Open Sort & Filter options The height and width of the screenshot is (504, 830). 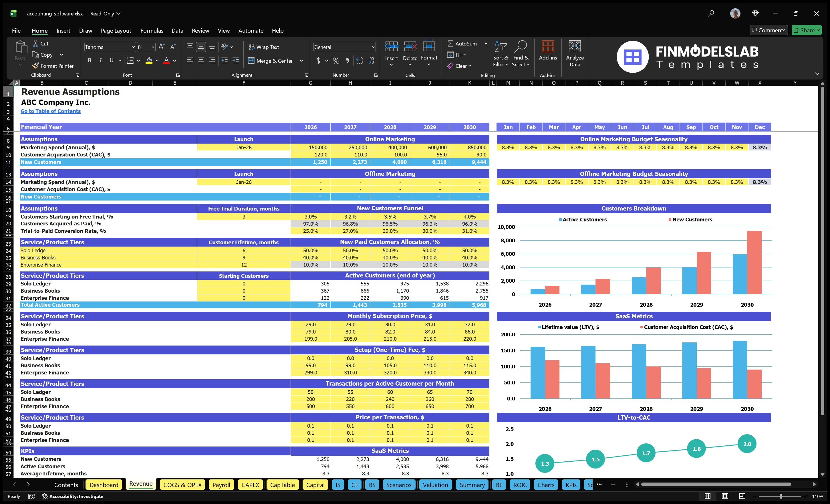click(x=501, y=54)
